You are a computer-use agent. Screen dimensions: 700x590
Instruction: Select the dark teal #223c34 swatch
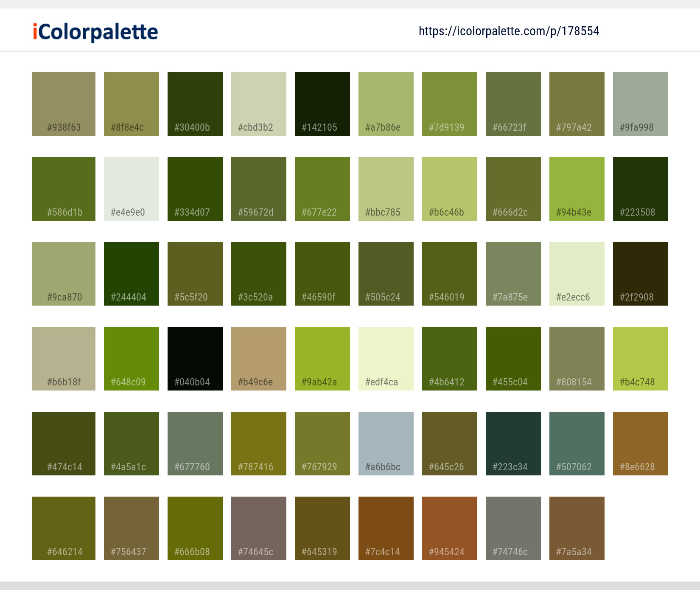pyautogui.click(x=513, y=444)
